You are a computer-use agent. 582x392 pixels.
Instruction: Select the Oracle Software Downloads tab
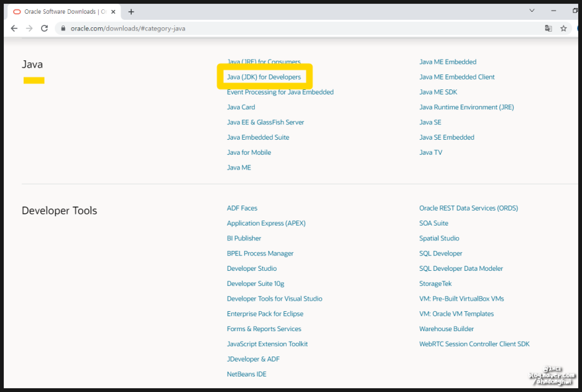pyautogui.click(x=64, y=12)
